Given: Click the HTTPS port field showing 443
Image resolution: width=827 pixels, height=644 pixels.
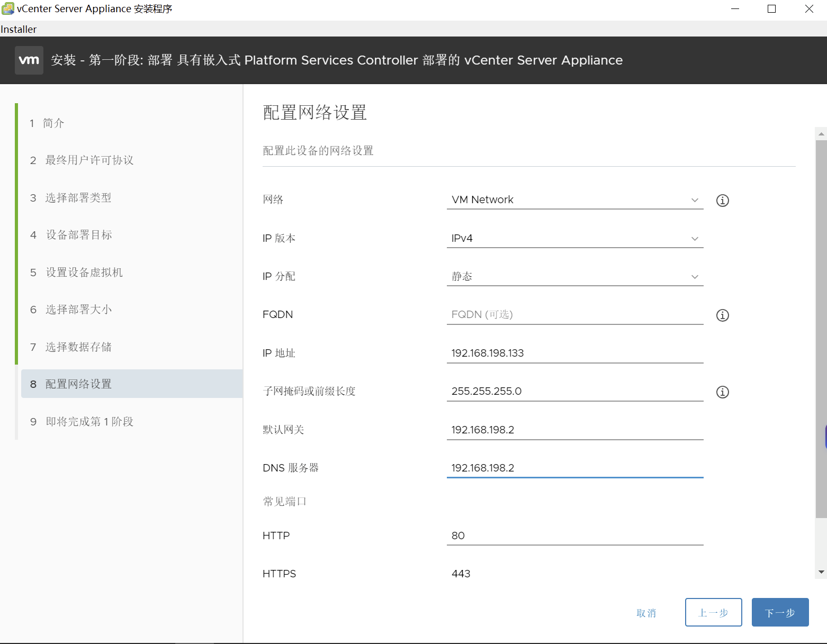Looking at the screenshot, I should click(x=575, y=574).
